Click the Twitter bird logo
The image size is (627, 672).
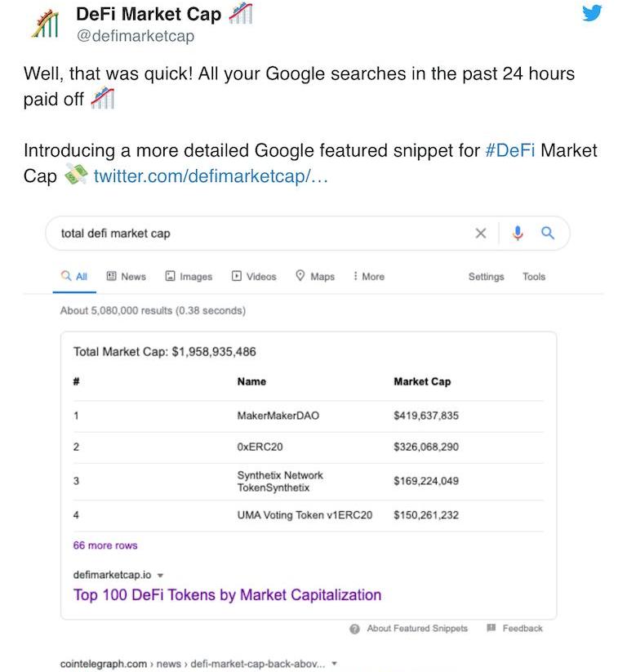pyautogui.click(x=592, y=13)
